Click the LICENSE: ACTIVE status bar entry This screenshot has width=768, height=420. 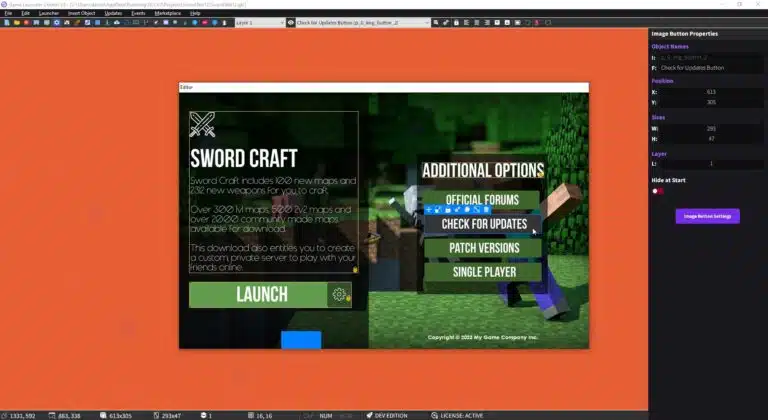point(457,416)
